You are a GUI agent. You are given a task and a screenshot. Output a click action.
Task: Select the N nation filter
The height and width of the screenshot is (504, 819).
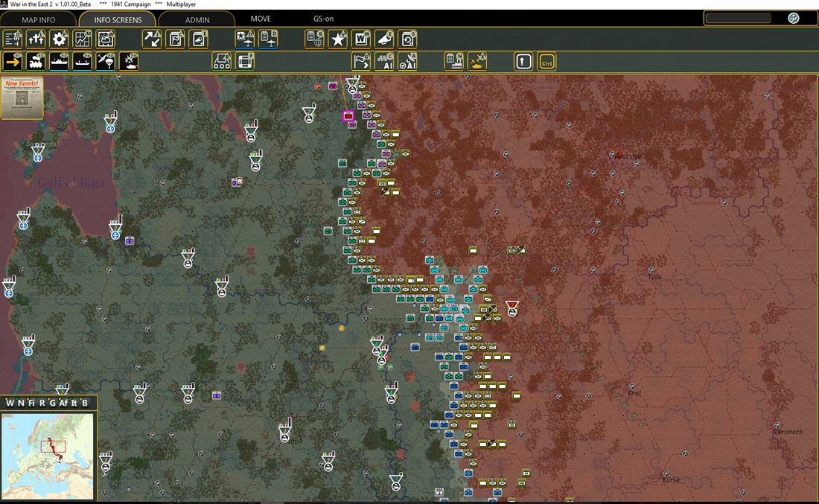coord(21,403)
